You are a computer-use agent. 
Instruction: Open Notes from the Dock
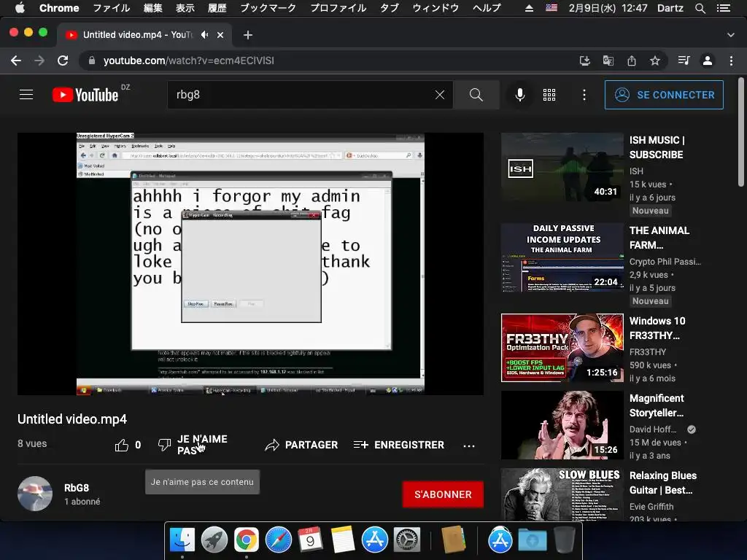(x=342, y=540)
